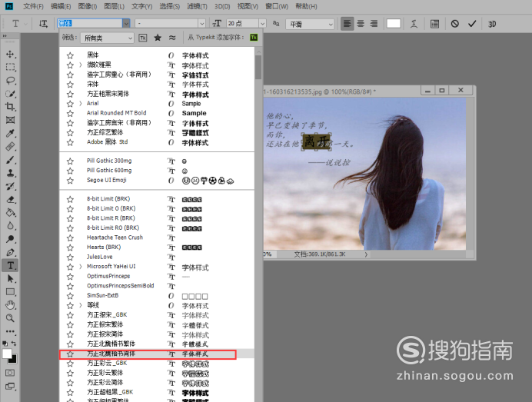
Task: Commit current text edits with checkmark
Action: [472, 24]
